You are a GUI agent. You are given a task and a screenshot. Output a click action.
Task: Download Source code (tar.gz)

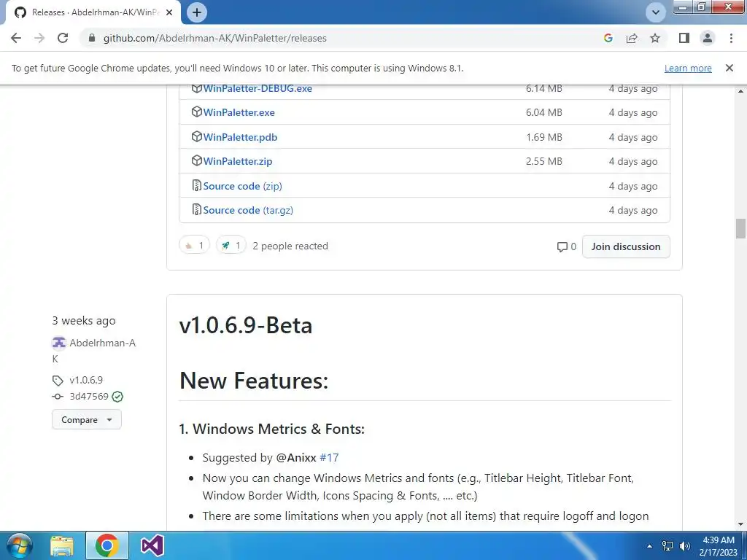point(248,211)
